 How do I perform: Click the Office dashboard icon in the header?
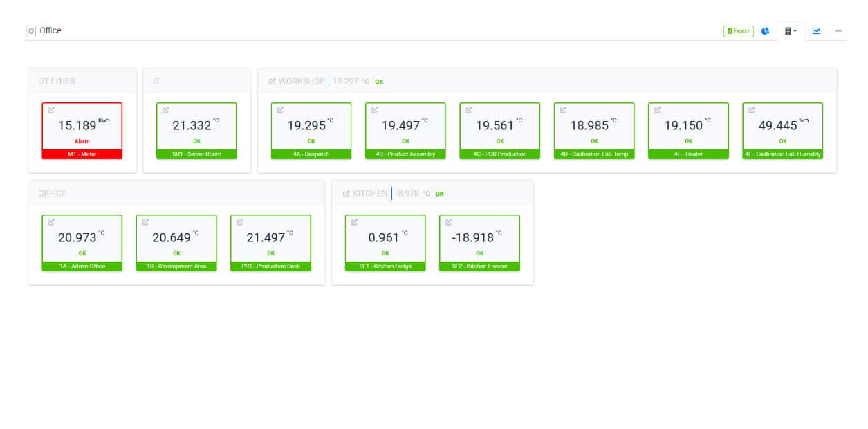(30, 30)
